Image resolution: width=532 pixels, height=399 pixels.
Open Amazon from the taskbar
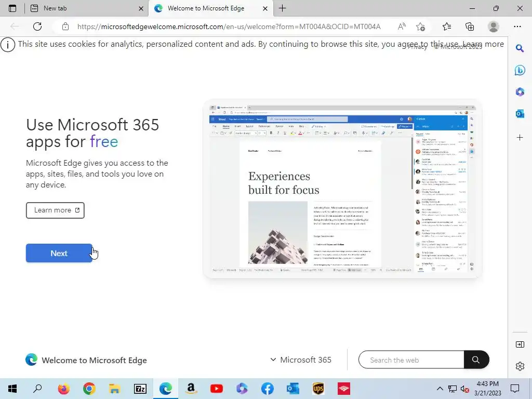pyautogui.click(x=191, y=389)
